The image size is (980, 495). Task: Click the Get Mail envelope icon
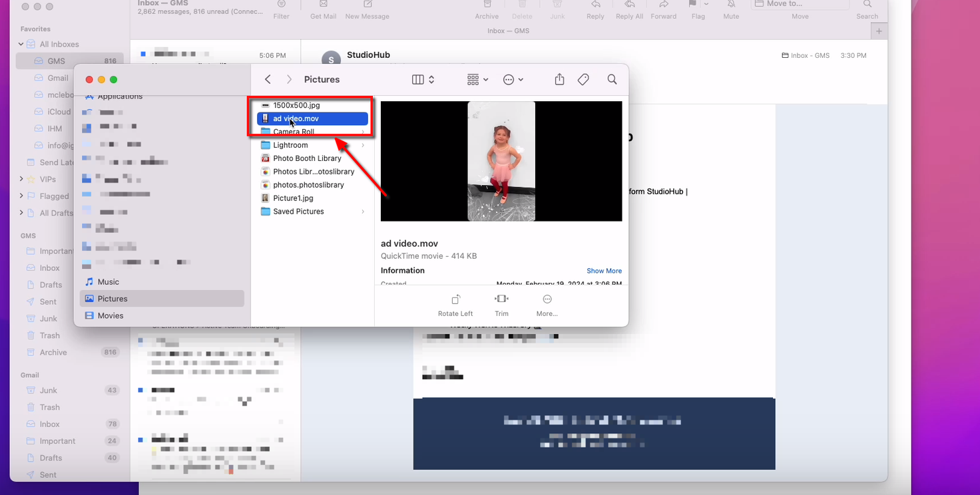[x=324, y=4]
